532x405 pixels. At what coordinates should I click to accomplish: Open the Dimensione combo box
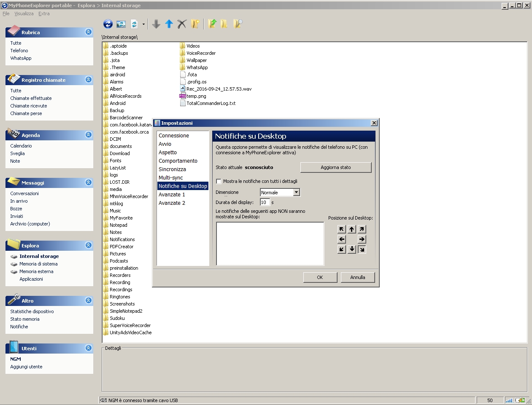pyautogui.click(x=297, y=193)
